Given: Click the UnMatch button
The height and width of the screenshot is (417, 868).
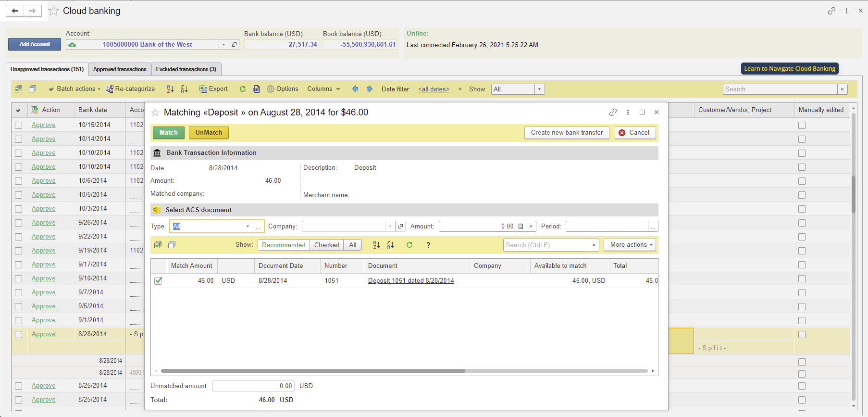Looking at the screenshot, I should pos(209,133).
